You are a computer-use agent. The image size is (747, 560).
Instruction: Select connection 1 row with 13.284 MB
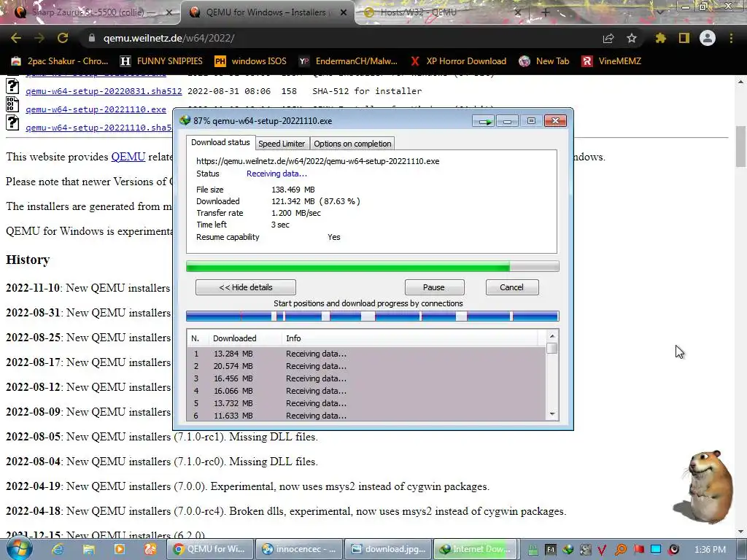[x=366, y=354]
